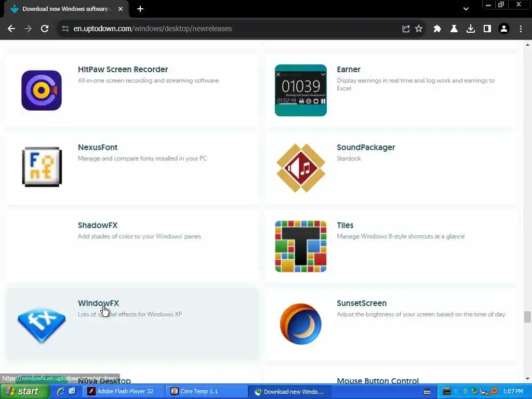This screenshot has width=532, height=399.
Task: Click the browser forward arrow
Action: (x=28, y=29)
